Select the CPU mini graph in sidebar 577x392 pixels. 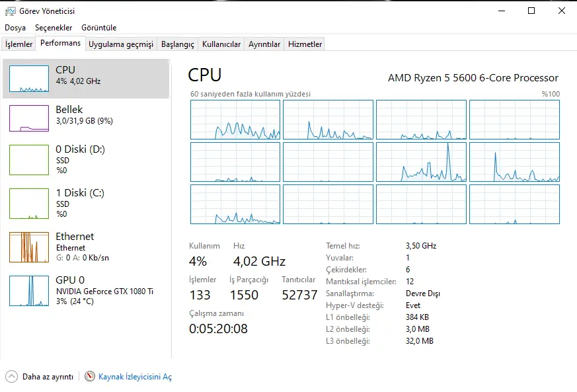[x=29, y=79]
